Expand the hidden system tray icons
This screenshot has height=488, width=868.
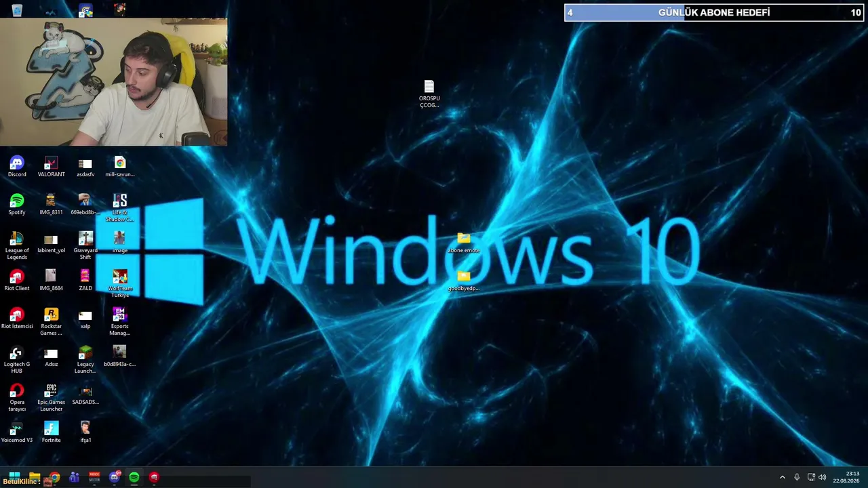(x=783, y=477)
